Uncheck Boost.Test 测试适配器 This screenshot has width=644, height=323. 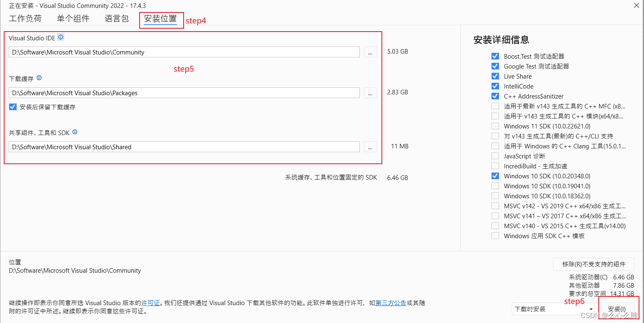[495, 56]
